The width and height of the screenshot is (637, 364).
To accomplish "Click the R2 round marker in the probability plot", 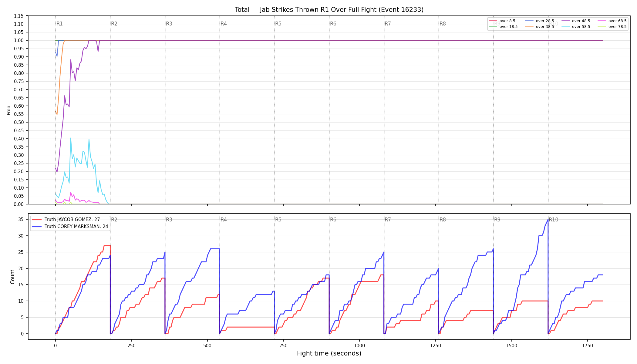I will pos(114,24).
